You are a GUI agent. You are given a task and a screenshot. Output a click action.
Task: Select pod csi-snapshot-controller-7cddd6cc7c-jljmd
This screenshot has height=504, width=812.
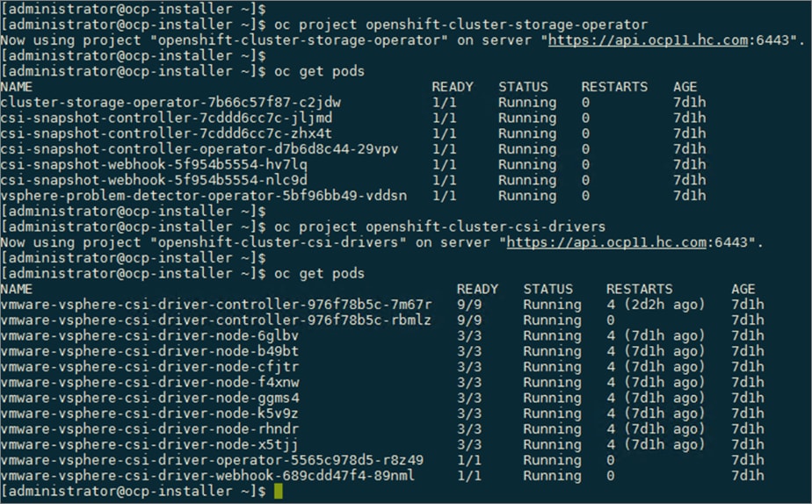[x=166, y=118]
